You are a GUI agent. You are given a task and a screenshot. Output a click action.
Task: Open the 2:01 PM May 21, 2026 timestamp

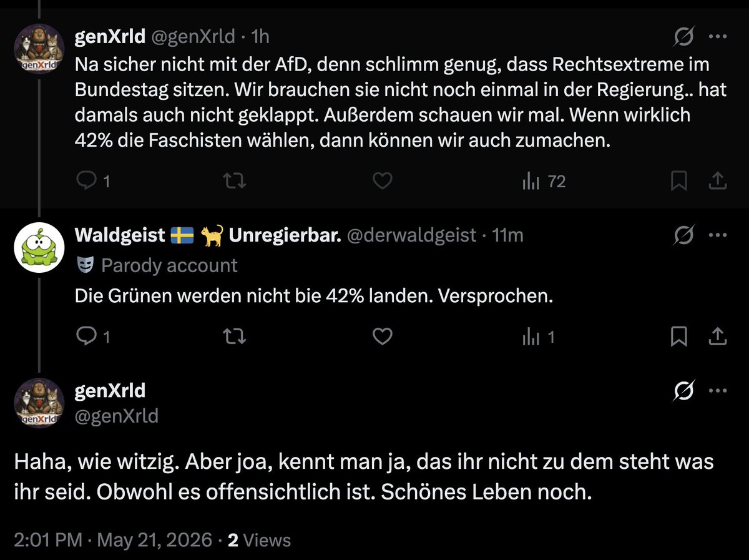[113, 539]
